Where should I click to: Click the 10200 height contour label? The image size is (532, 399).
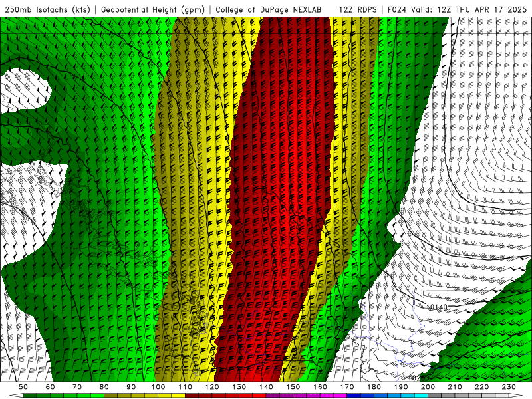418,378
